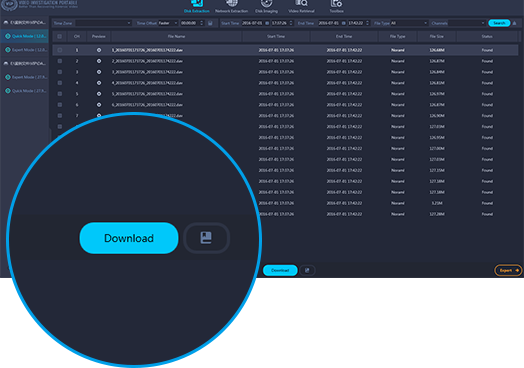524x368 pixels.
Task: Check the checkbox for channel 3 row
Action: click(59, 72)
